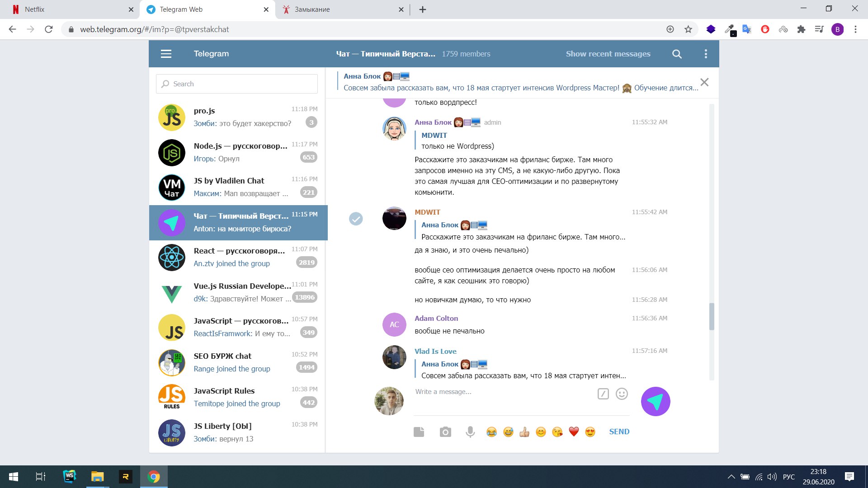Image resolution: width=868 pixels, height=488 pixels.
Task: Insert the heart eyes emoji
Action: click(590, 432)
